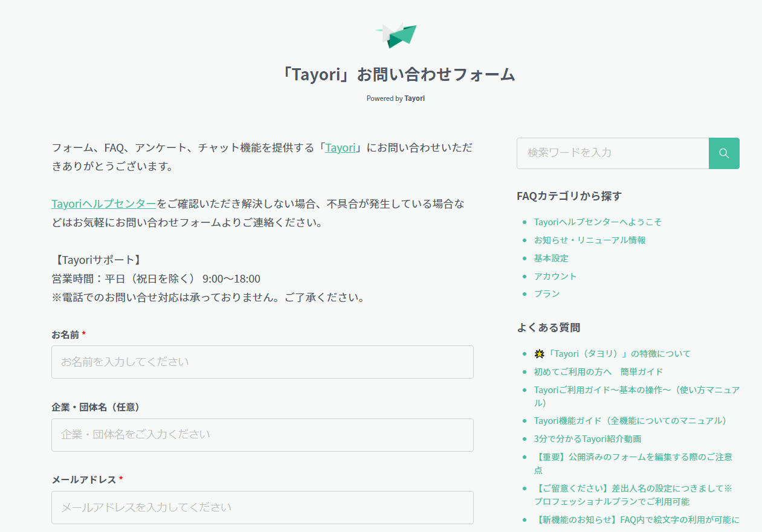Go to the アカウント FAQ category

[555, 276]
